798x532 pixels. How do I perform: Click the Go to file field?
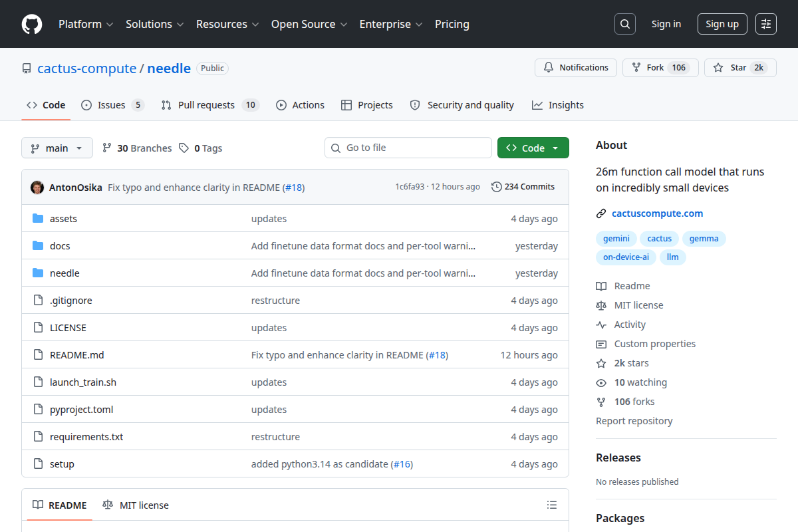(x=408, y=148)
